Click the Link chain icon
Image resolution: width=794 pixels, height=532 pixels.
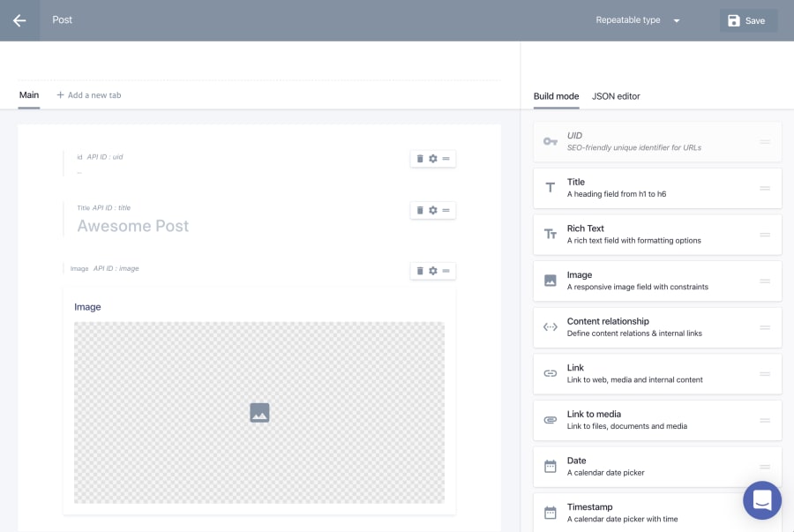pos(551,373)
